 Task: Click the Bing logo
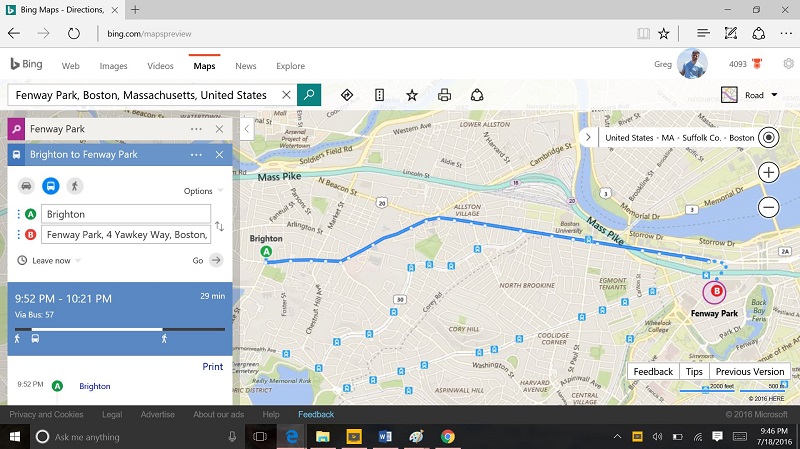pyautogui.click(x=27, y=64)
